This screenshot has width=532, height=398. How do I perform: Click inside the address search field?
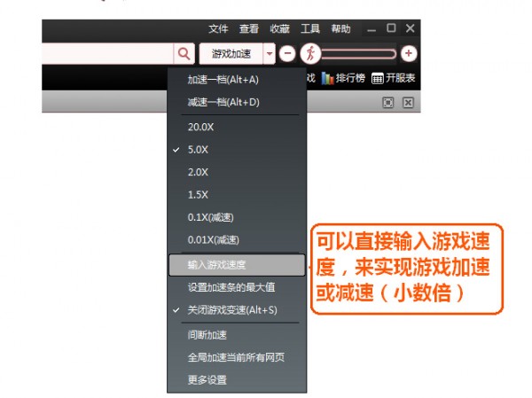click(106, 53)
